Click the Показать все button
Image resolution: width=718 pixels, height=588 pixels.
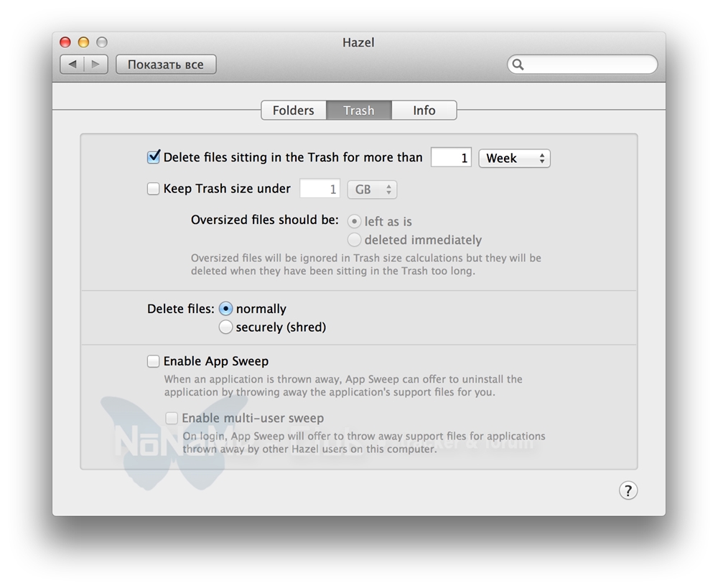point(166,65)
